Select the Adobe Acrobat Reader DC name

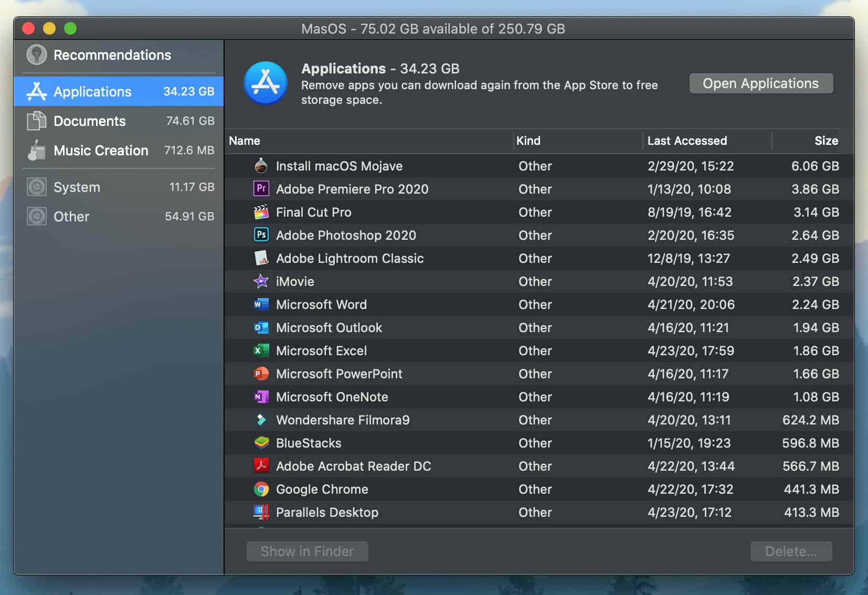pyautogui.click(x=353, y=466)
